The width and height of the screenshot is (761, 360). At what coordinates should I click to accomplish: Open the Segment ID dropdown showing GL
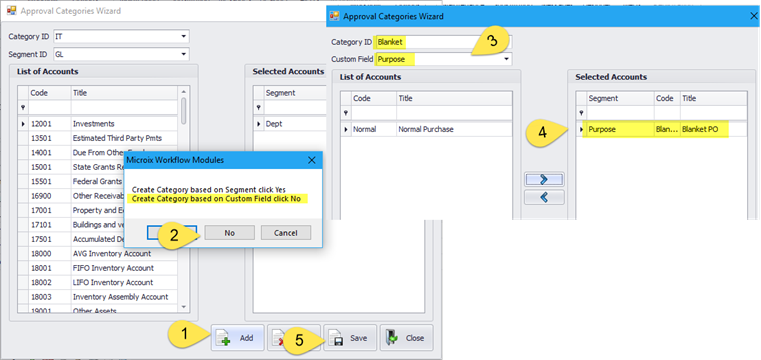click(183, 54)
